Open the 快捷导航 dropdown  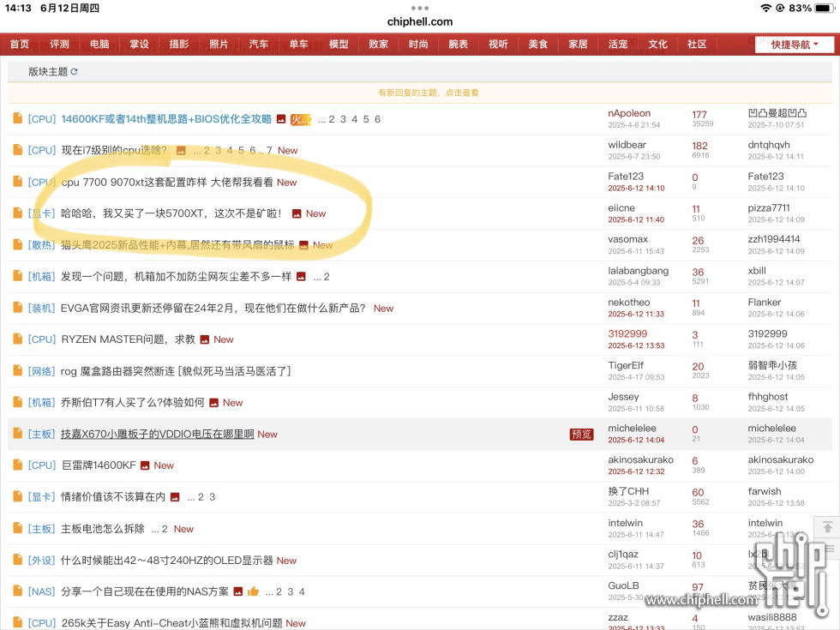[x=795, y=45]
